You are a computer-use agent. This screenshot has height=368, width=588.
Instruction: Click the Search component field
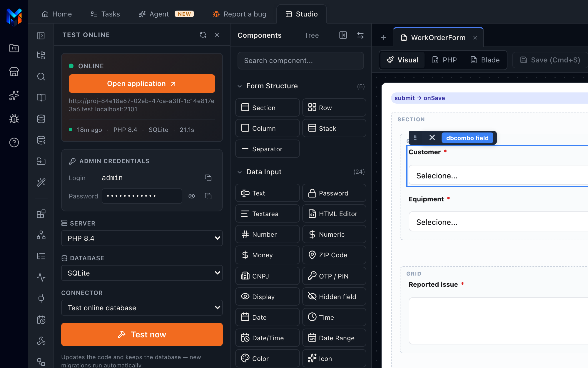coord(300,61)
